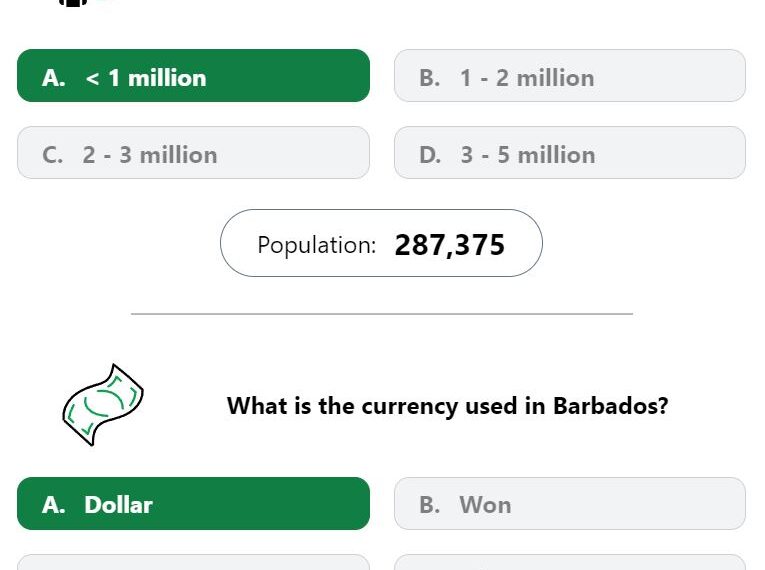765x570 pixels.
Task: Click the cut-off answer box below Dollar
Action: point(193,562)
